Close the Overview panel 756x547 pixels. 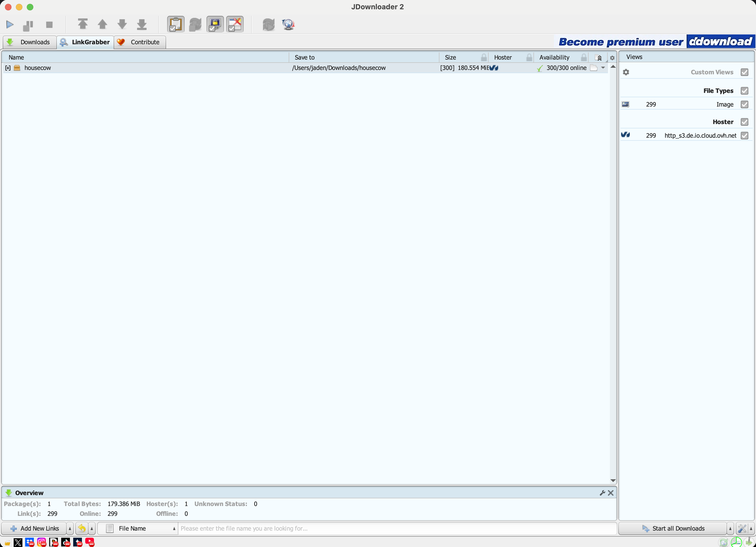pos(610,493)
